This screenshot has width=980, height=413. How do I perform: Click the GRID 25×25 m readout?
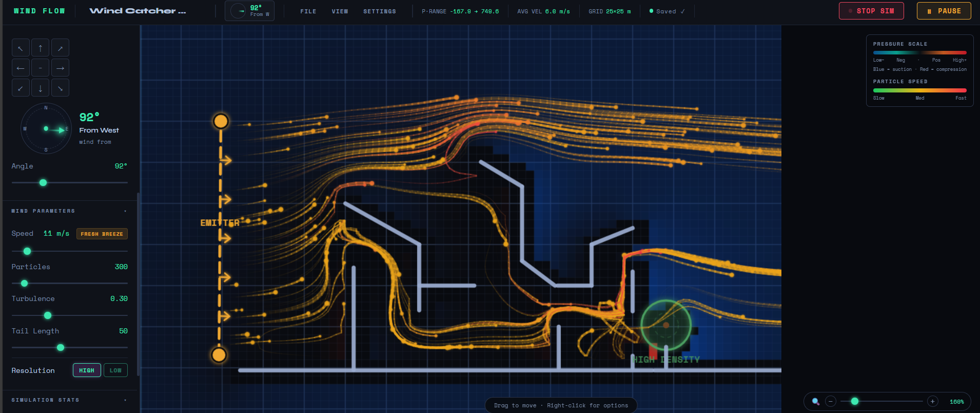(x=610, y=11)
